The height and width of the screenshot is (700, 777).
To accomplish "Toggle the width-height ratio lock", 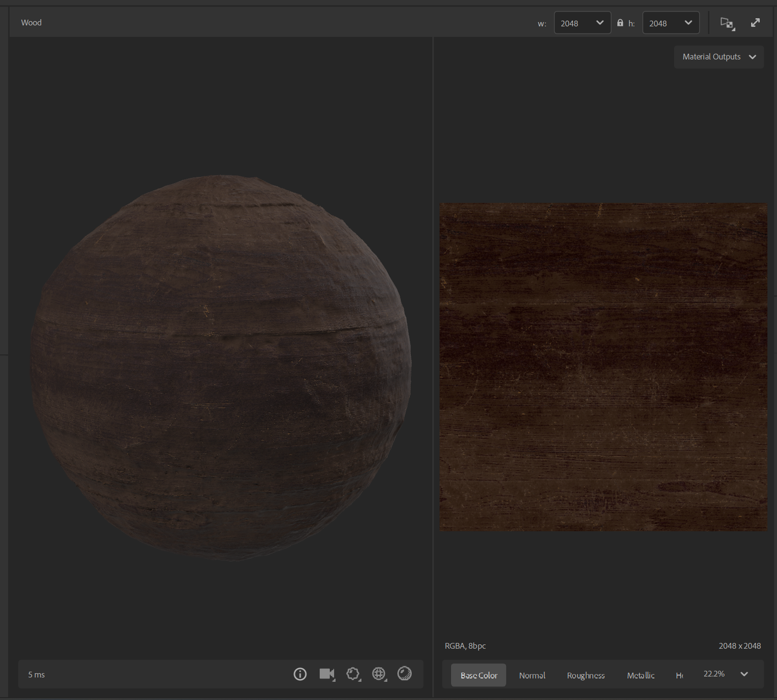I will [x=620, y=23].
